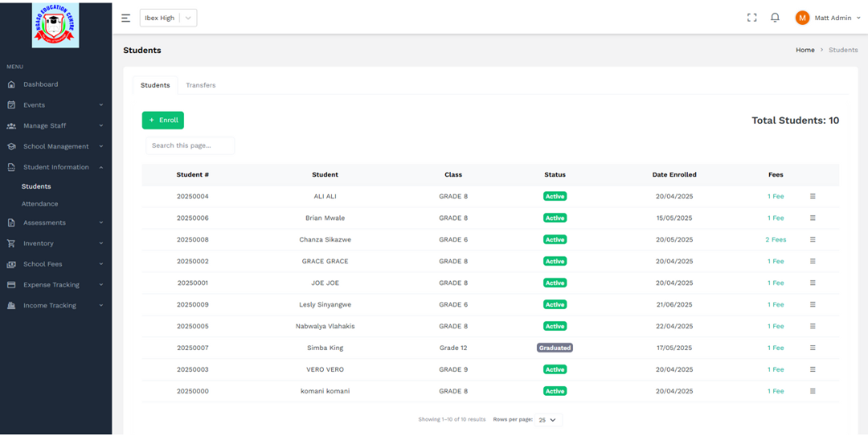Click the school logo in sidebar
Viewport: 868px width, 436px height.
point(55,25)
